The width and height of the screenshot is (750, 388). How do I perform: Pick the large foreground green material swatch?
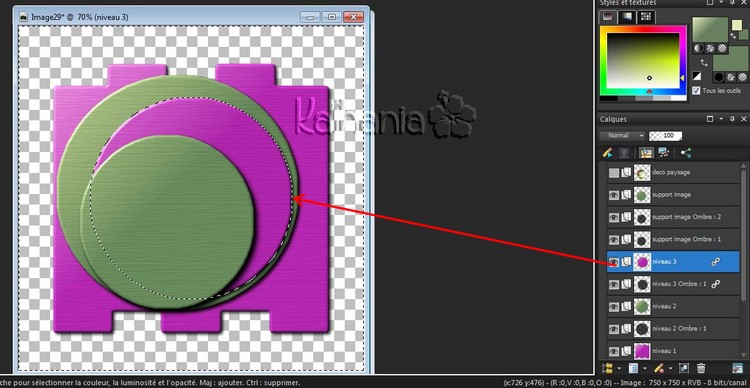710,29
